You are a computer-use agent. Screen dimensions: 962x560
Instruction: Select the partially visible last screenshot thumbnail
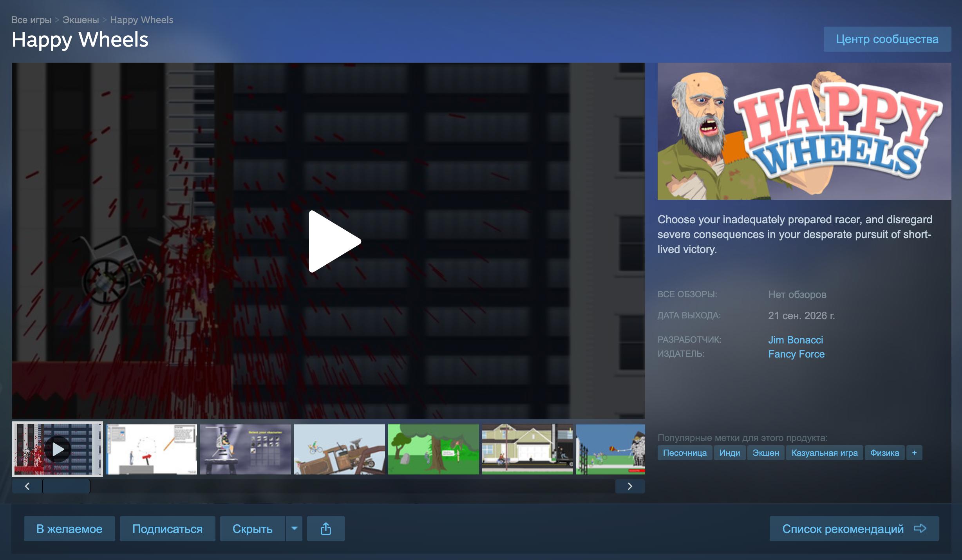(611, 449)
